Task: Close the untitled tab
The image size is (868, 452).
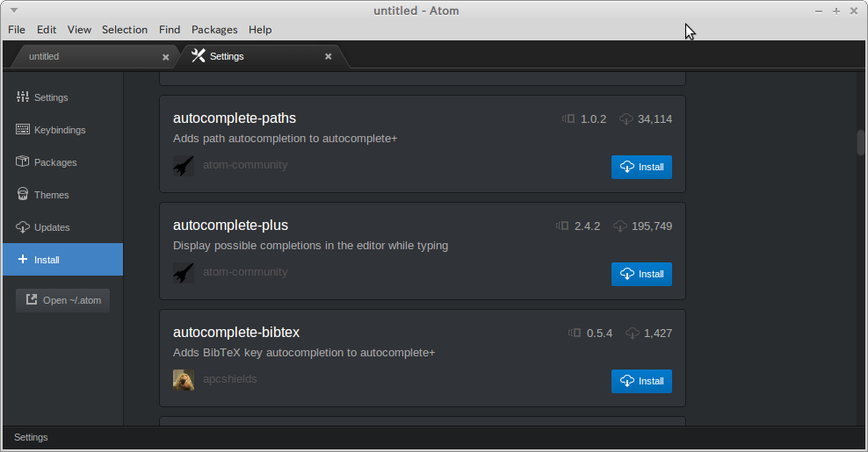Action: click(165, 57)
